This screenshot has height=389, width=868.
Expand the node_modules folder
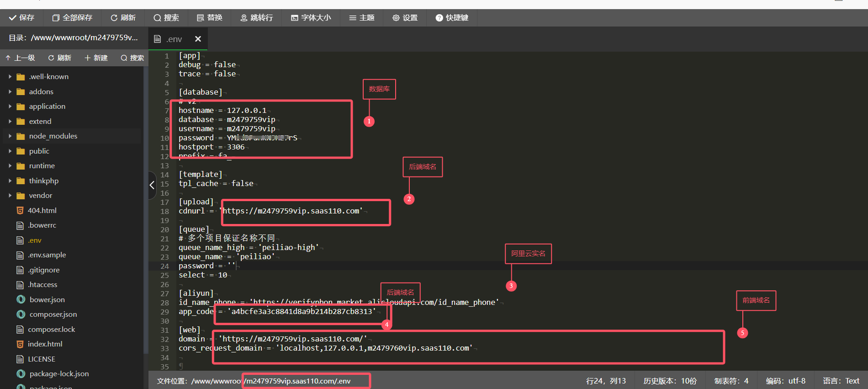10,136
